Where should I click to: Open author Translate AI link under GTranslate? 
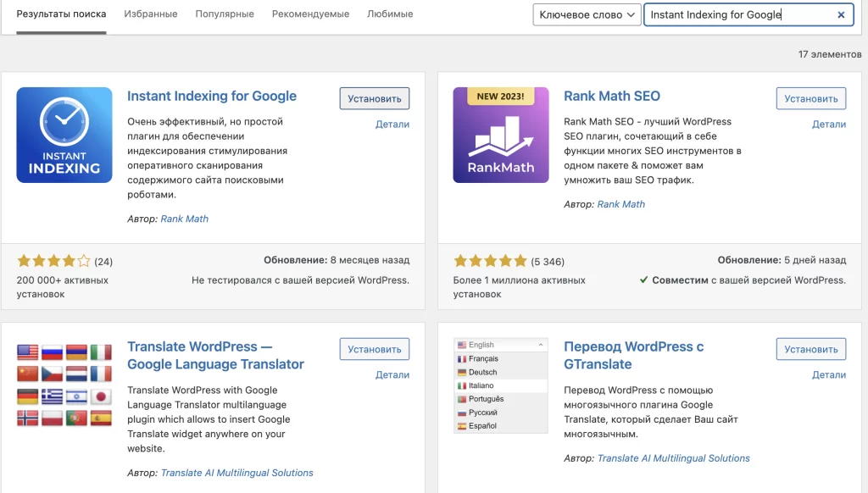click(674, 458)
